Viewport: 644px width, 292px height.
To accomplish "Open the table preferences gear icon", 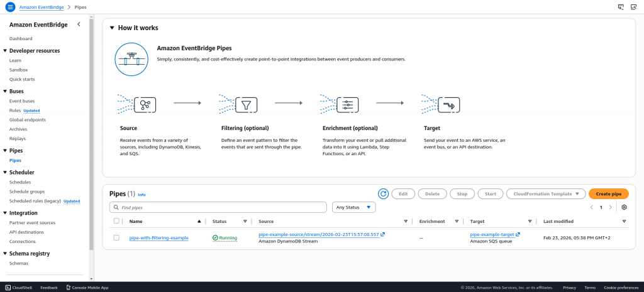I will pos(624,207).
